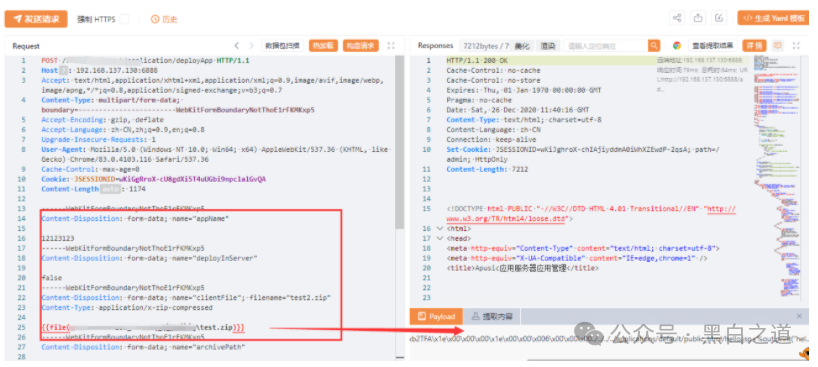
Task: Click the w3.org loose.dtd link in response
Action: pos(591,214)
